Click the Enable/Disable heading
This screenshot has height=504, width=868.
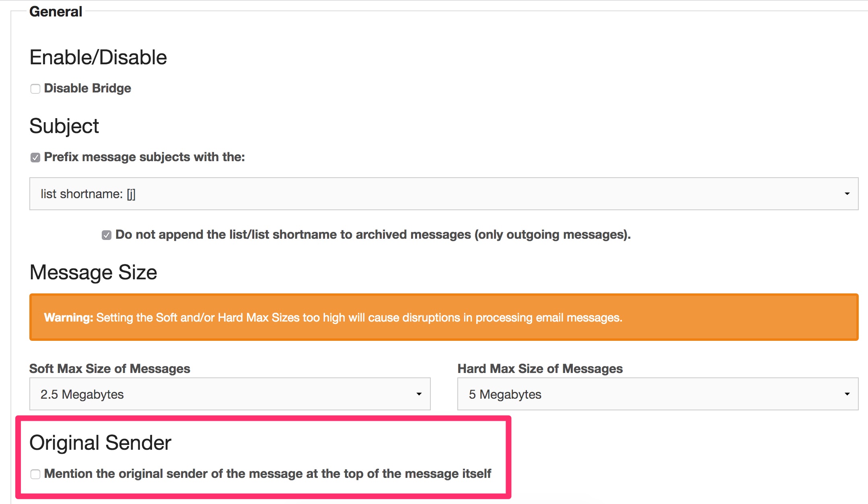click(98, 57)
